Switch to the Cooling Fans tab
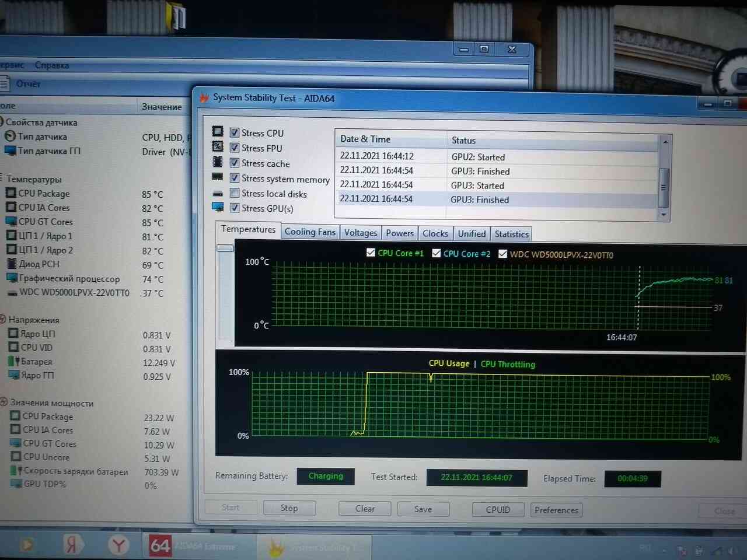 coord(310,232)
